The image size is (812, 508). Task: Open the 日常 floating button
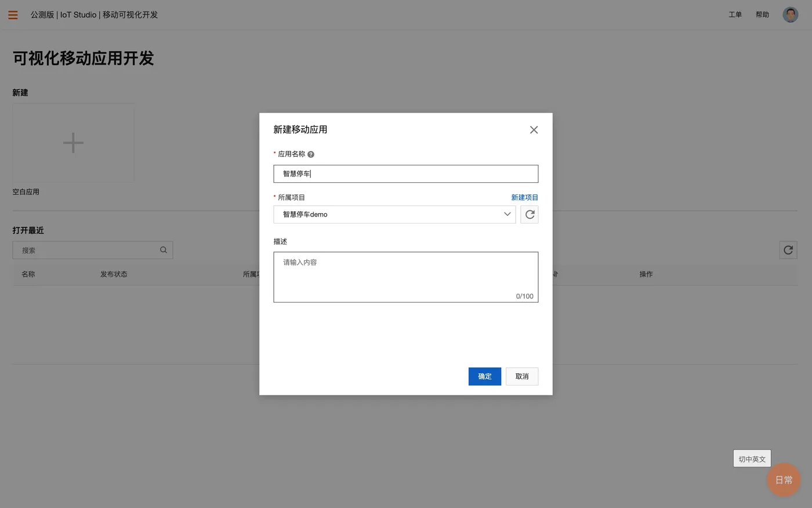point(784,480)
